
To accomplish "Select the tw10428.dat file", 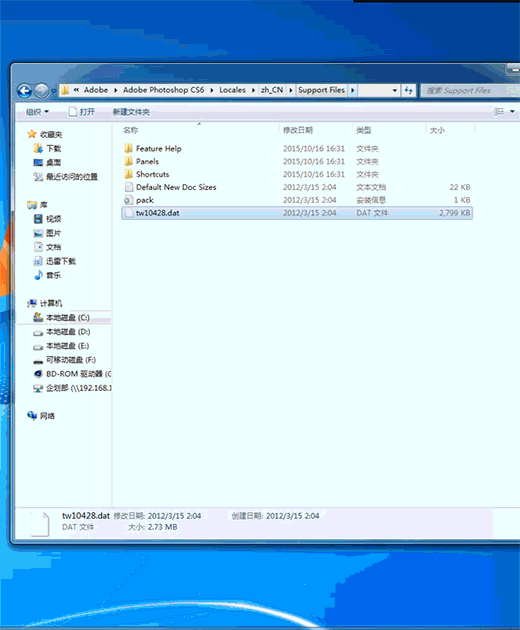I will click(297, 213).
